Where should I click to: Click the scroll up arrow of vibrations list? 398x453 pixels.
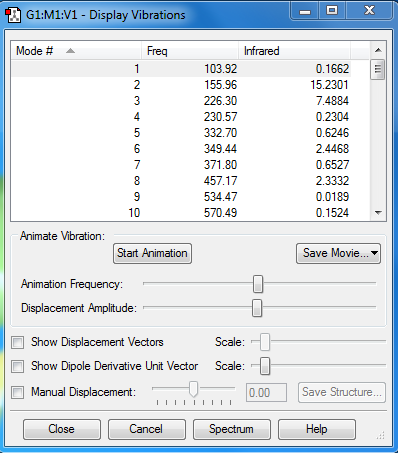click(378, 50)
